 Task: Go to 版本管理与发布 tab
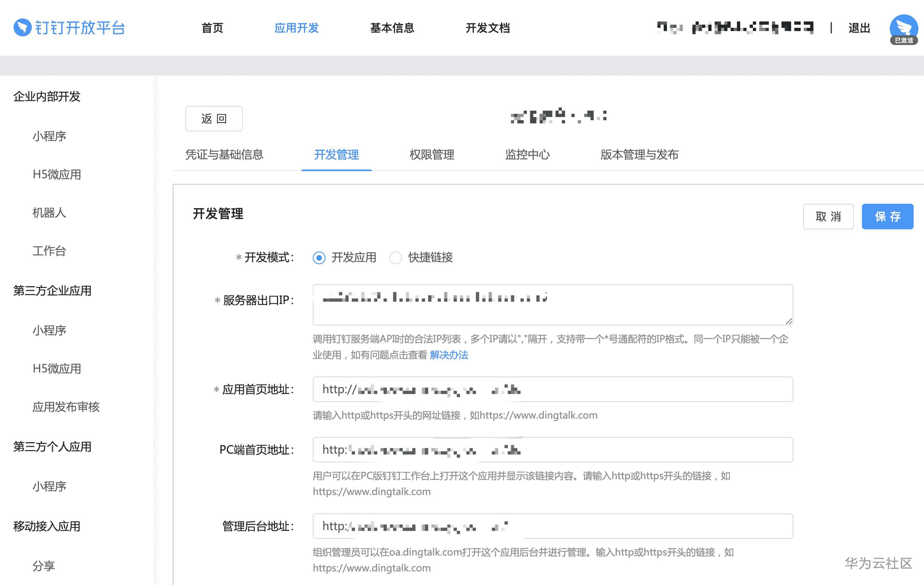click(639, 155)
